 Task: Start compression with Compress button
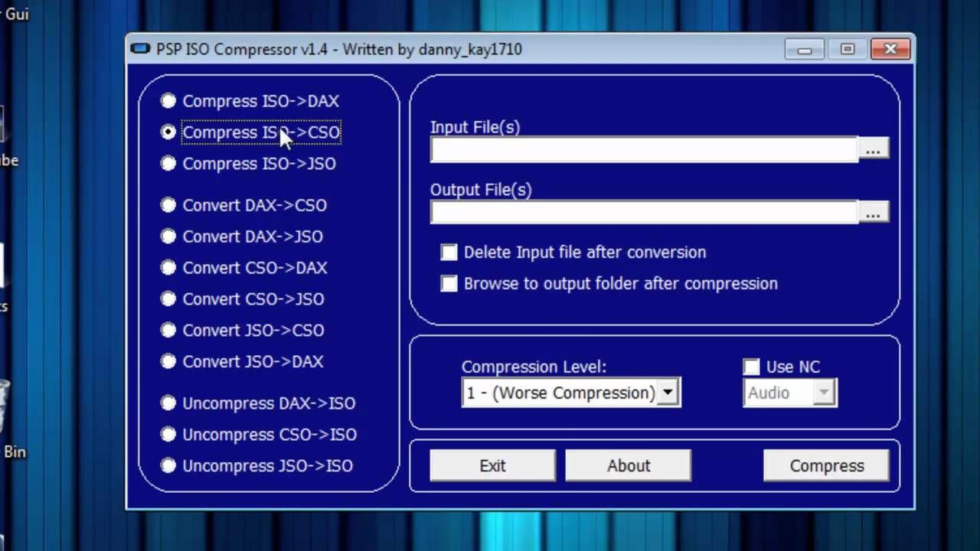coord(827,465)
